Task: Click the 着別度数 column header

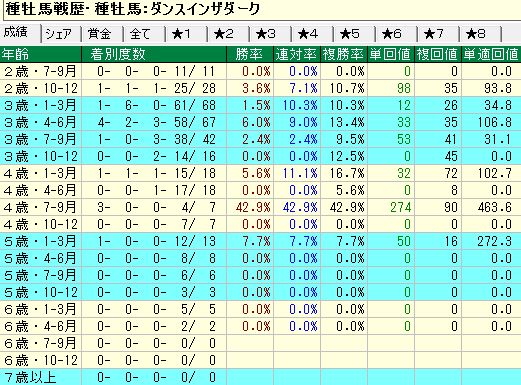Action: click(x=154, y=54)
